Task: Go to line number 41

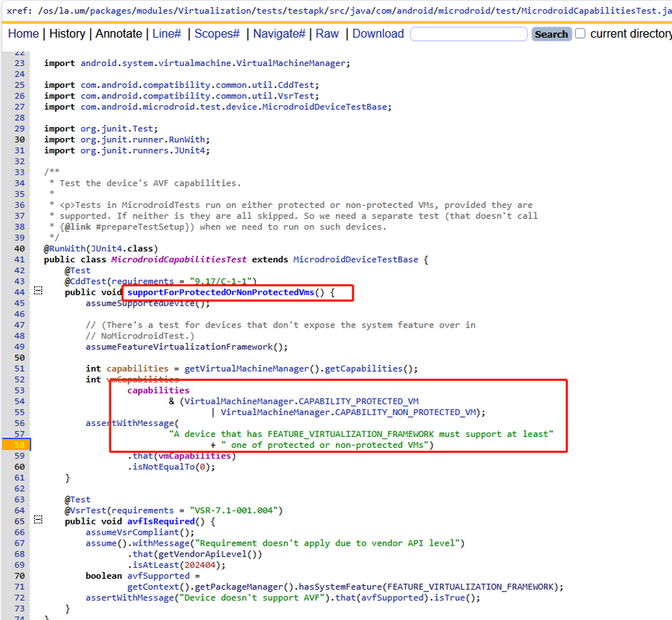Action: coord(19,260)
